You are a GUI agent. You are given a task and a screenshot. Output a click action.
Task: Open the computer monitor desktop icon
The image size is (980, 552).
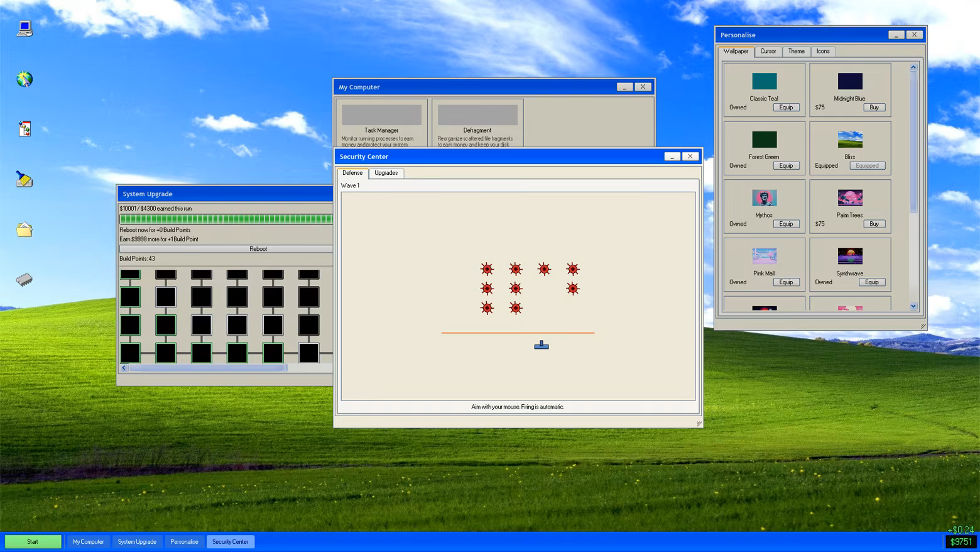click(x=24, y=28)
